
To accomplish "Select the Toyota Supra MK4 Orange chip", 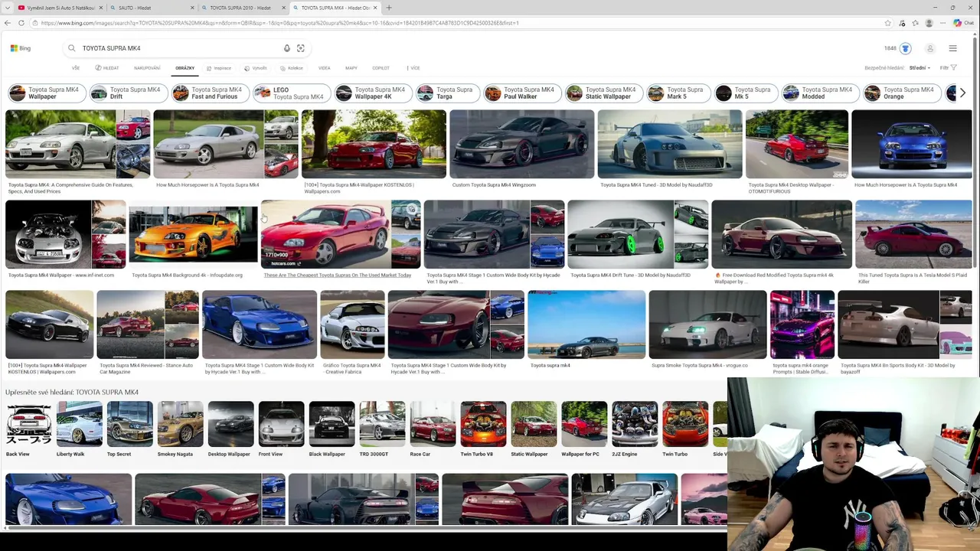I will (x=900, y=93).
